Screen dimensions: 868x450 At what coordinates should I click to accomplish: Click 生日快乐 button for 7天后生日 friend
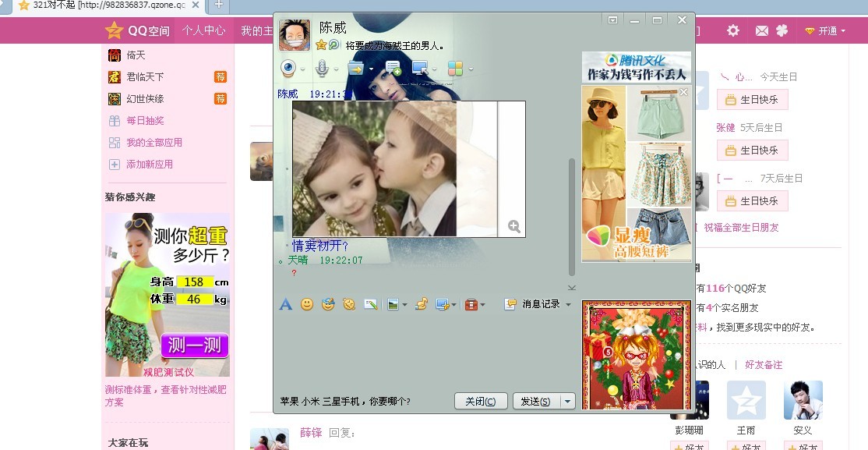(x=753, y=200)
